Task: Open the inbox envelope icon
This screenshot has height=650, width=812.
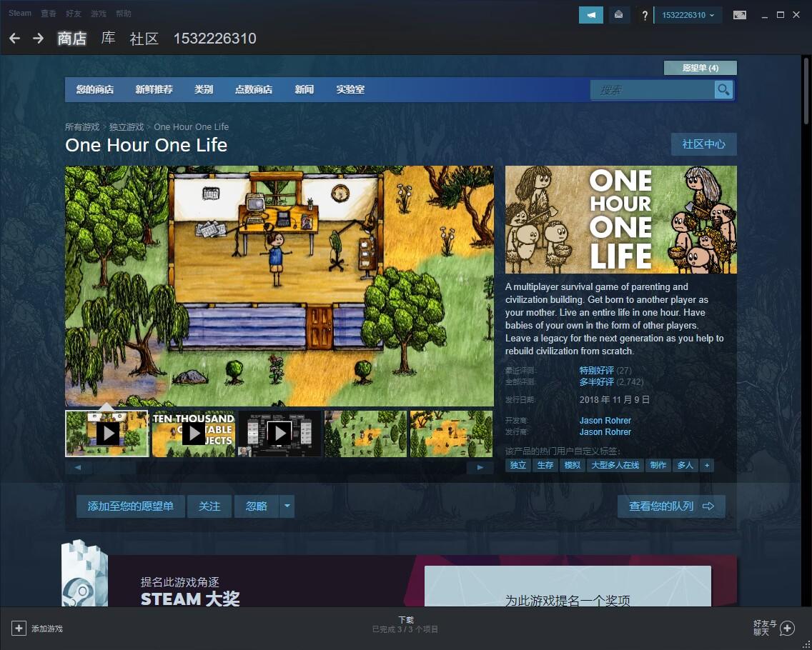Action: [x=618, y=15]
